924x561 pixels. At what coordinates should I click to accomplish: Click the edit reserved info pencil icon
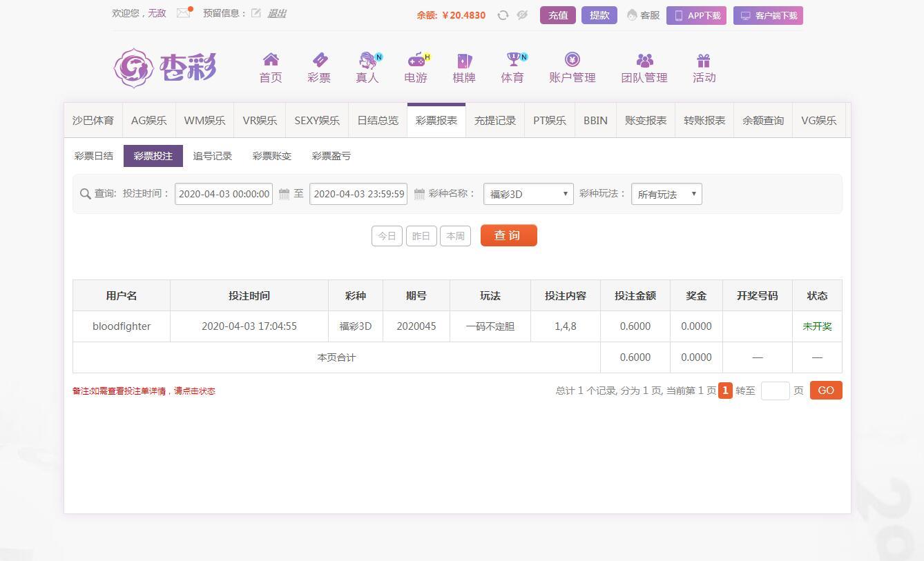(256, 13)
